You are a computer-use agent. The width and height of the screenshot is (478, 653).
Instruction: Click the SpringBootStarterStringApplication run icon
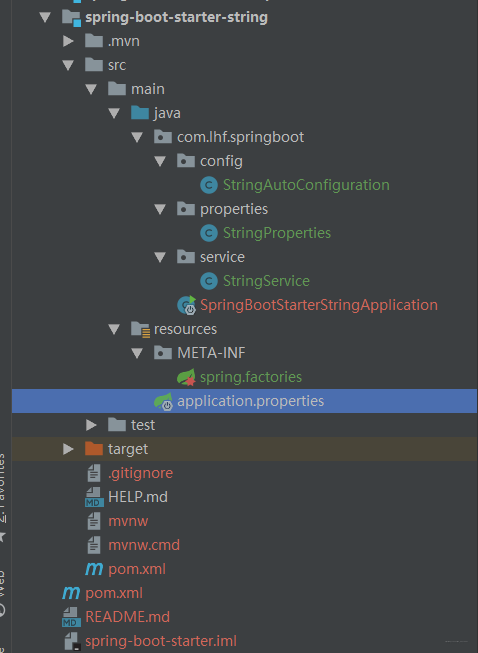point(187,305)
